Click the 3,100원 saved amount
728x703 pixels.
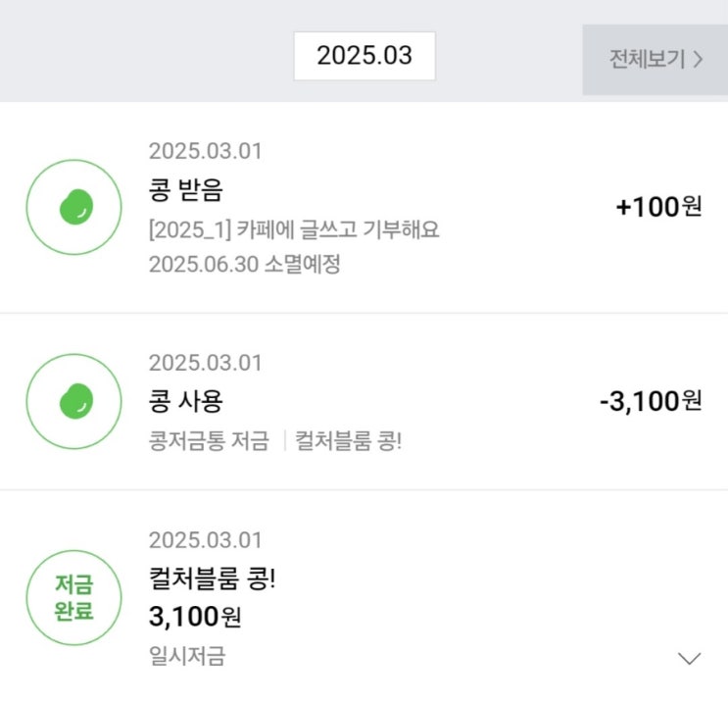click(x=195, y=618)
